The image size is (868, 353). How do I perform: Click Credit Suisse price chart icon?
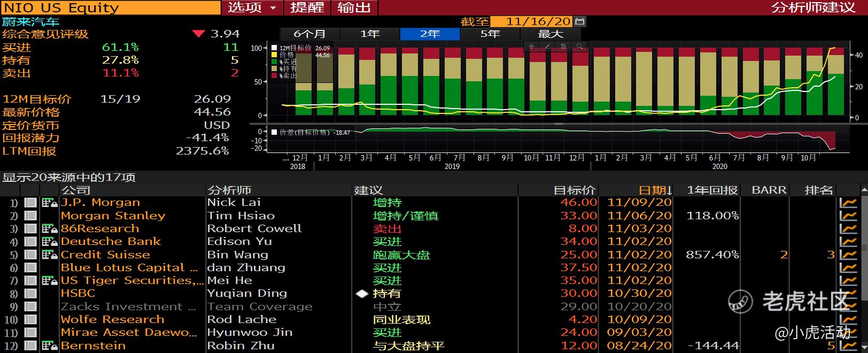pos(848,255)
